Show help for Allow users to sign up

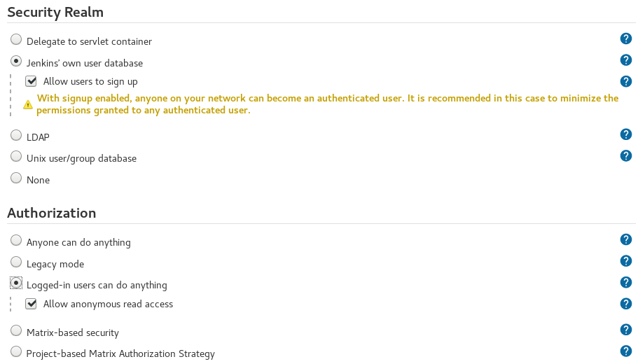pyautogui.click(x=626, y=81)
